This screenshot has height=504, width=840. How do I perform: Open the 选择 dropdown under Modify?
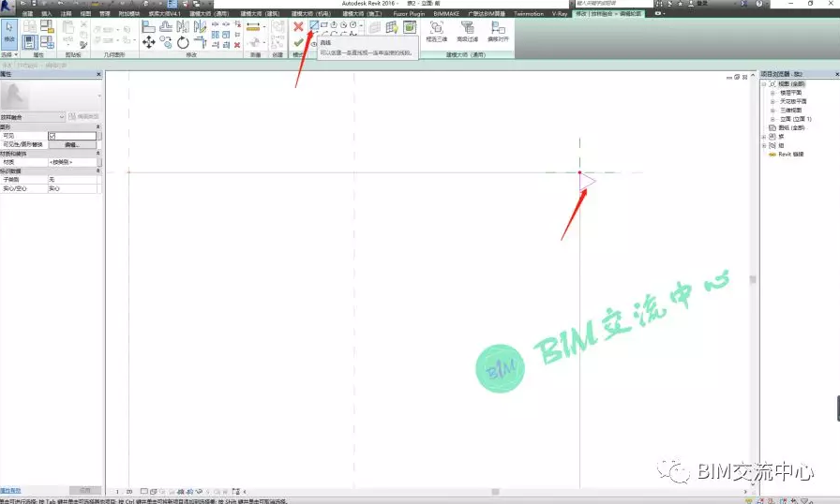9,54
